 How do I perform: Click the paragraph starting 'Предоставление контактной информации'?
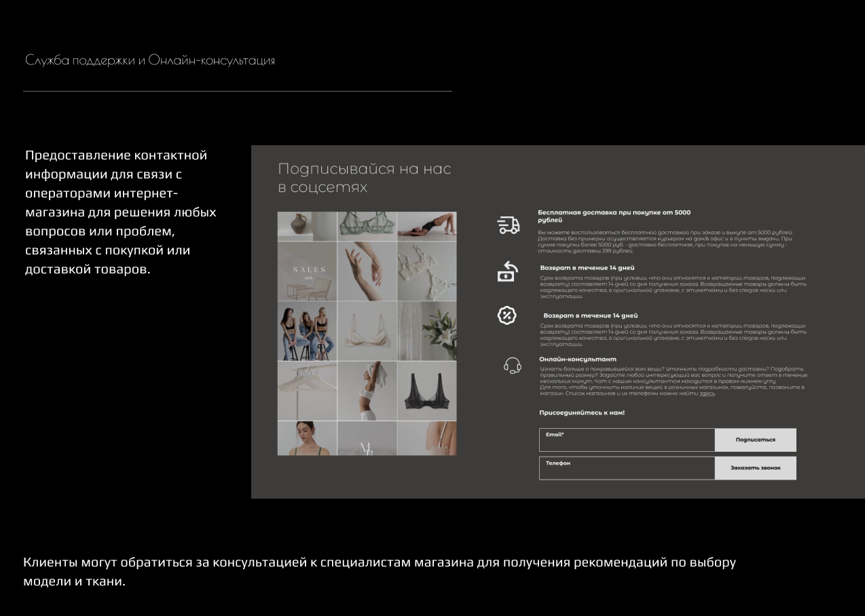pos(121,212)
